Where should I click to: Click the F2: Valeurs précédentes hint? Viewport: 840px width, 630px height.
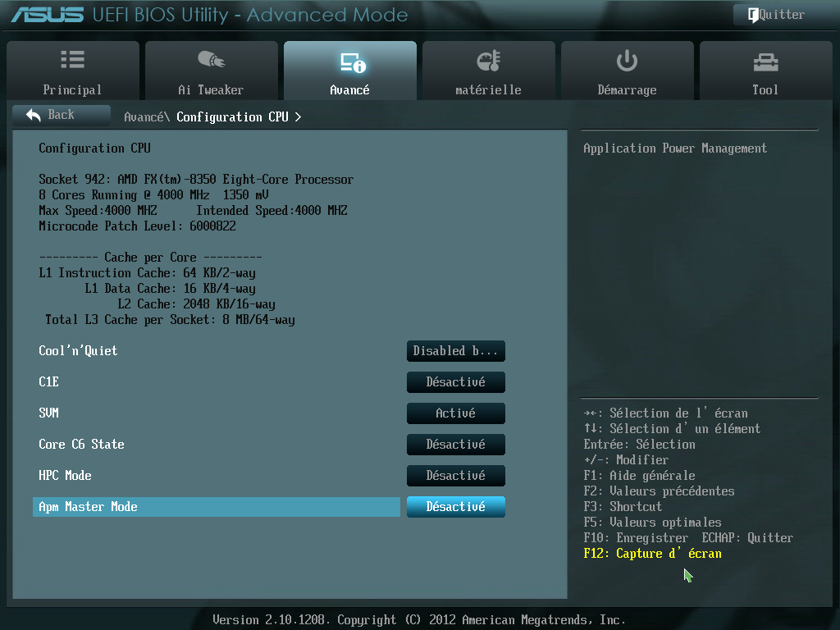tap(659, 491)
